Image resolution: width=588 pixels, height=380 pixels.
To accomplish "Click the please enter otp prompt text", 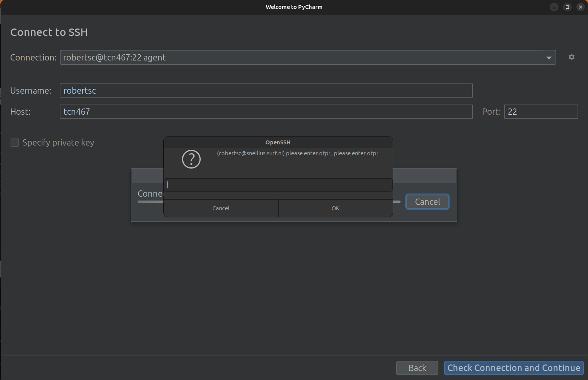I will click(297, 153).
